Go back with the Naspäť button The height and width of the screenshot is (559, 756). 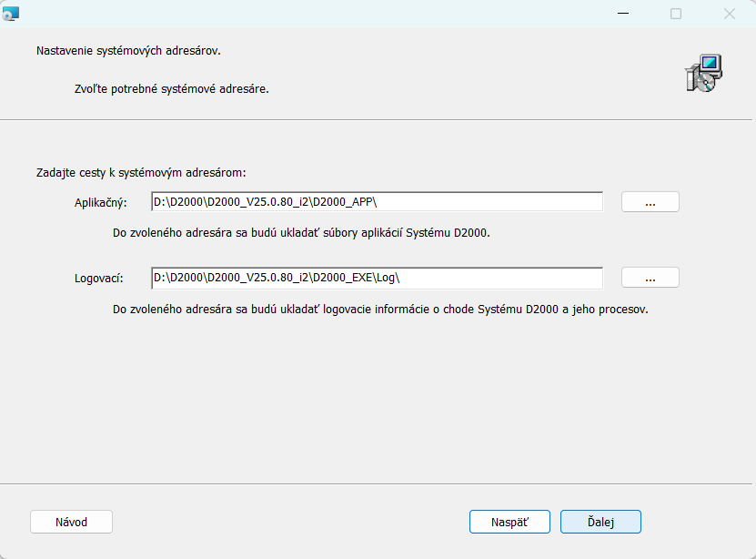[509, 522]
